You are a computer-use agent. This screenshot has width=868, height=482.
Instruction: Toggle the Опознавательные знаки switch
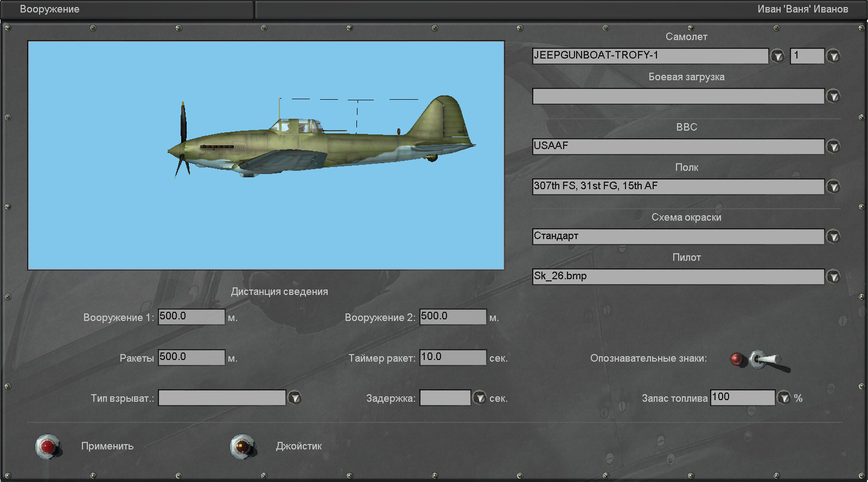point(764,360)
